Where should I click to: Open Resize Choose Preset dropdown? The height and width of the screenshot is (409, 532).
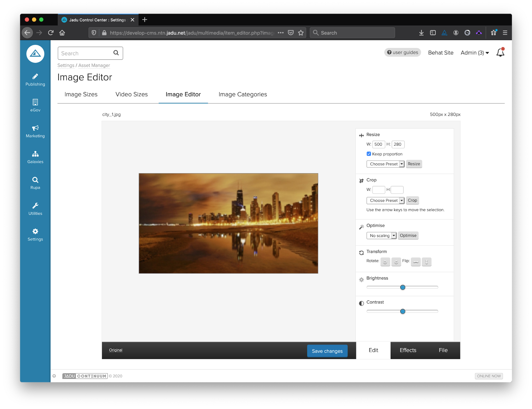point(385,164)
